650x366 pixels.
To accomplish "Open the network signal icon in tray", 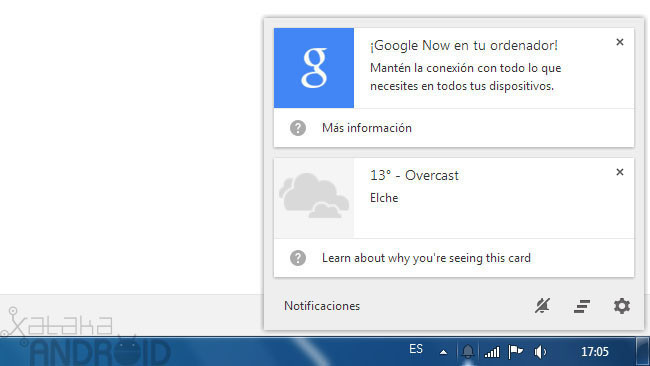I will pyautogui.click(x=492, y=352).
